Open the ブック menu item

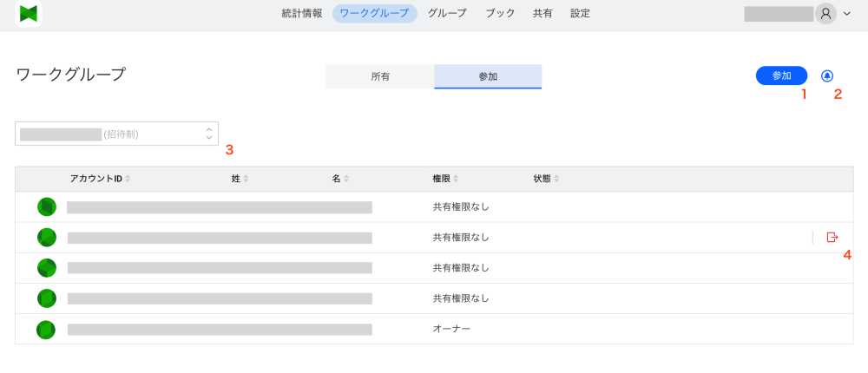[500, 14]
